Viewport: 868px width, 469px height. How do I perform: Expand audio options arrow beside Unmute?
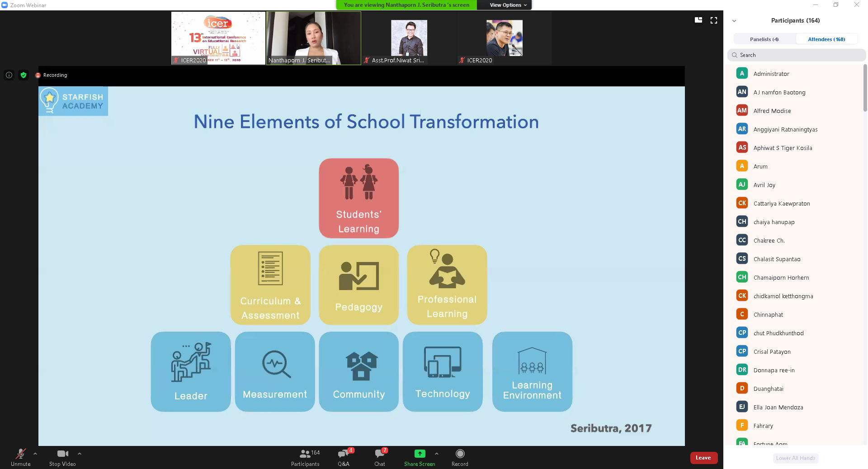click(35, 454)
